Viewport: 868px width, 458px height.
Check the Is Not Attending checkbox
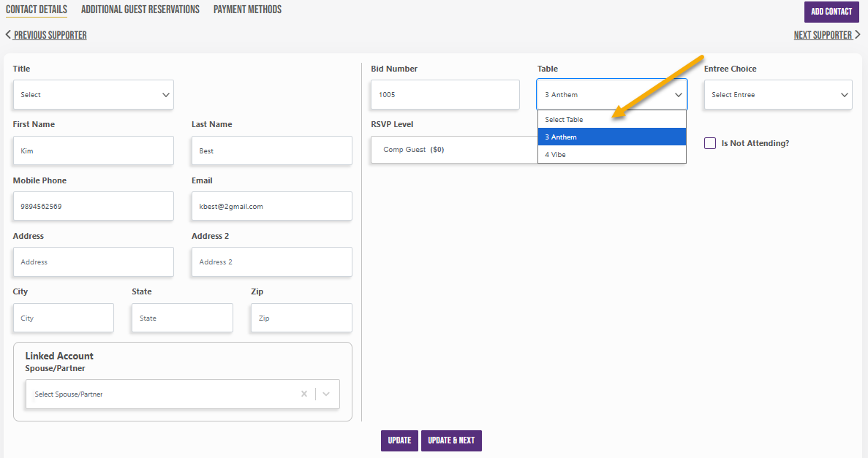pos(709,143)
